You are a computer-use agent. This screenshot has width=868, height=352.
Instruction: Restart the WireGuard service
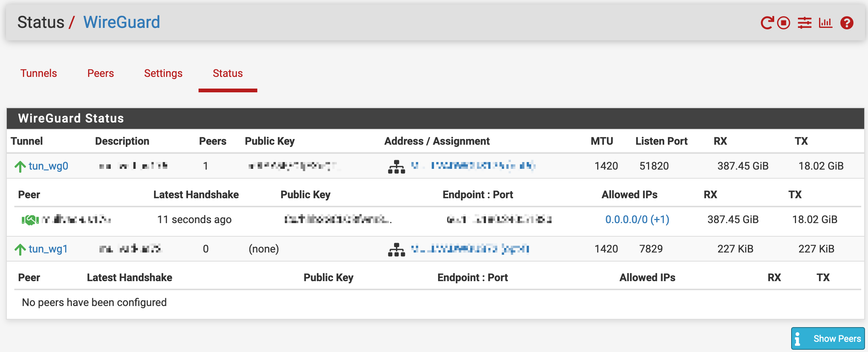click(x=767, y=23)
